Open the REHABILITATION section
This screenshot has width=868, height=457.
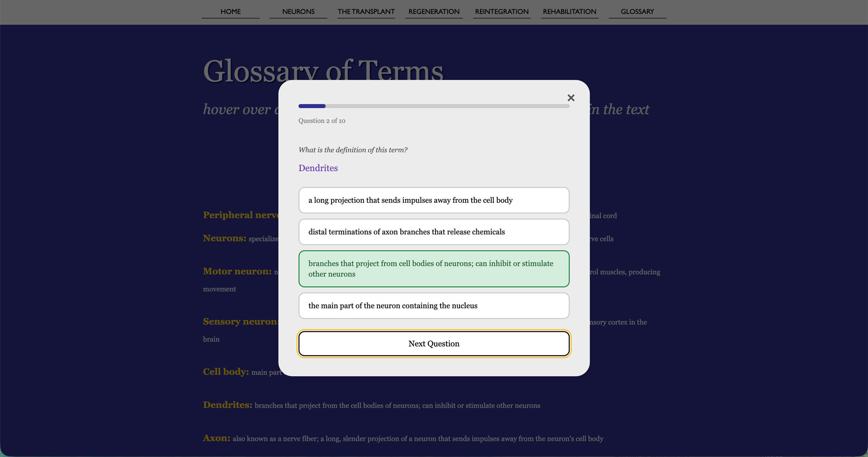click(x=569, y=11)
